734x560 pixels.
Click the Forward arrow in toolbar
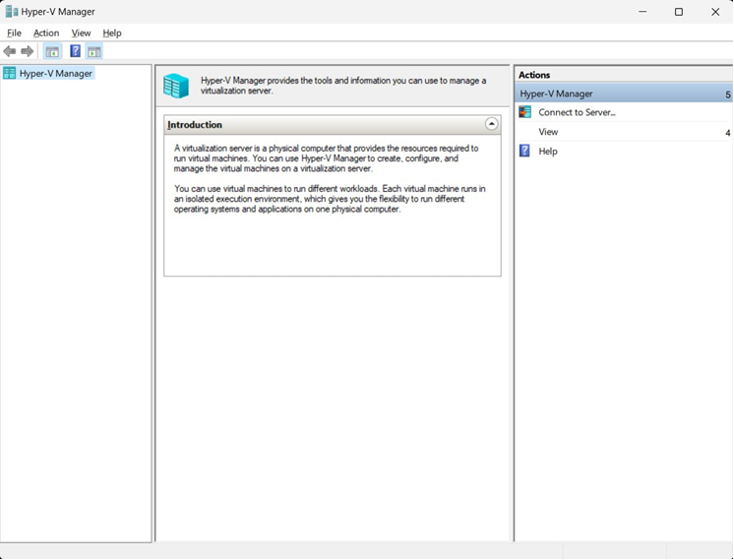click(x=28, y=51)
